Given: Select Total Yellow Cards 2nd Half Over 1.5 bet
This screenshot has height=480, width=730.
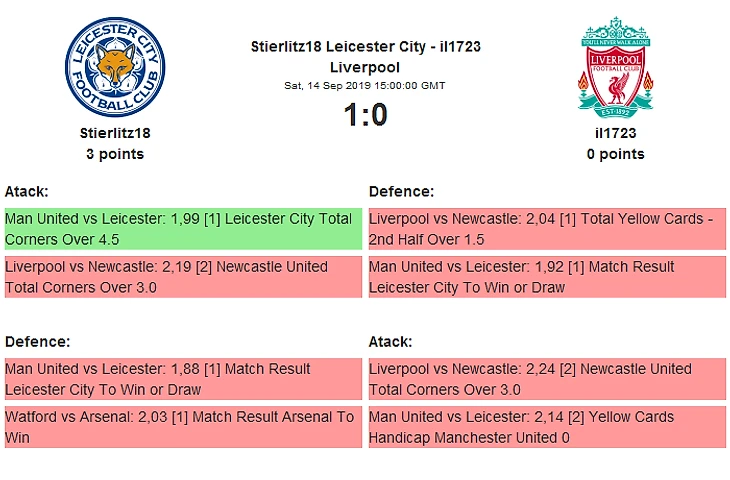Looking at the screenshot, I should coord(546,229).
